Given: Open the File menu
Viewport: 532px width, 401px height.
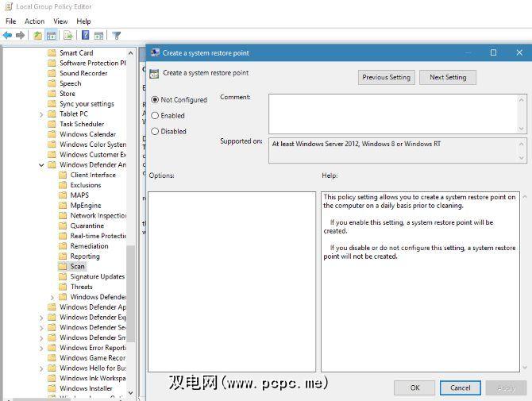Looking at the screenshot, I should click(11, 21).
